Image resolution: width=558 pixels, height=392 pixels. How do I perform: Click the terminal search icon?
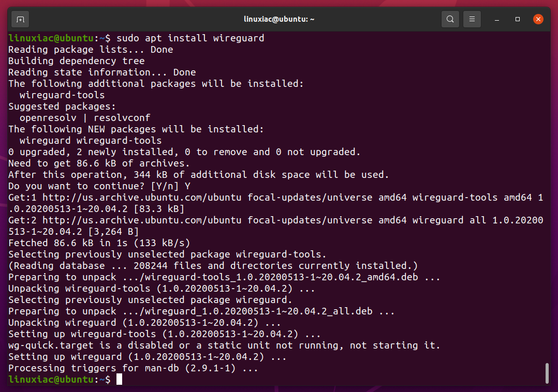(x=450, y=20)
